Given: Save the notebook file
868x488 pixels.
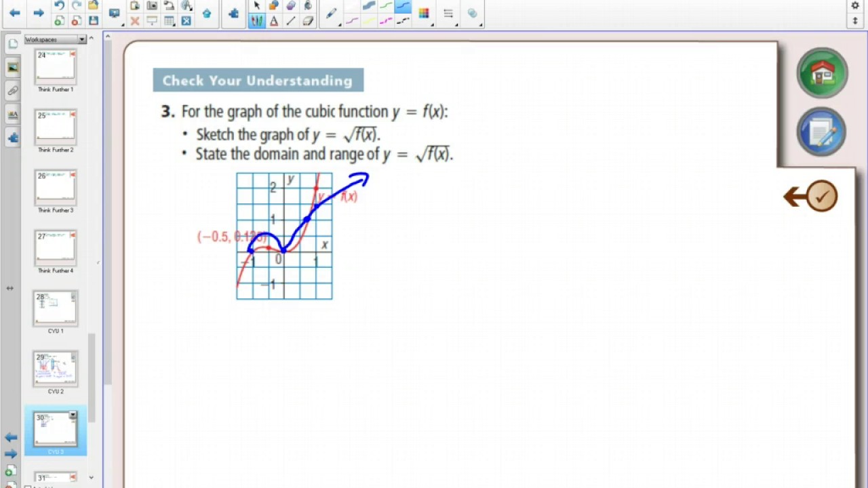Looking at the screenshot, I should click(93, 20).
